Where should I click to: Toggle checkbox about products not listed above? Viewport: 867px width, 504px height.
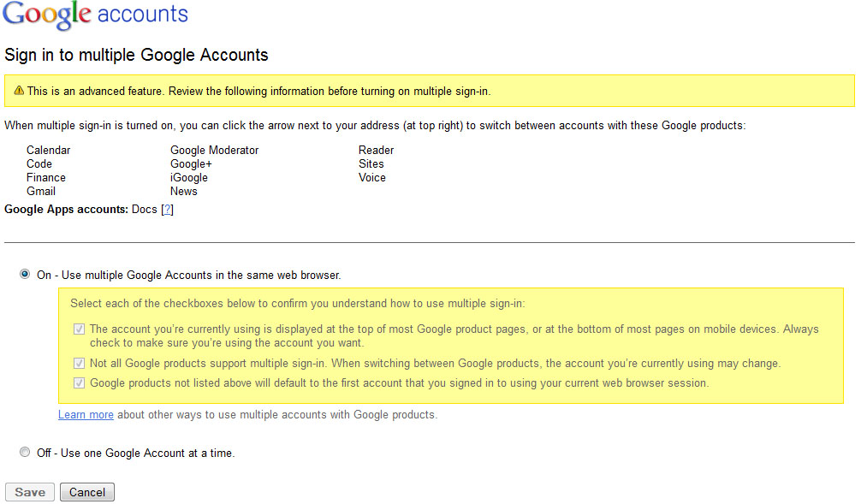tap(79, 383)
